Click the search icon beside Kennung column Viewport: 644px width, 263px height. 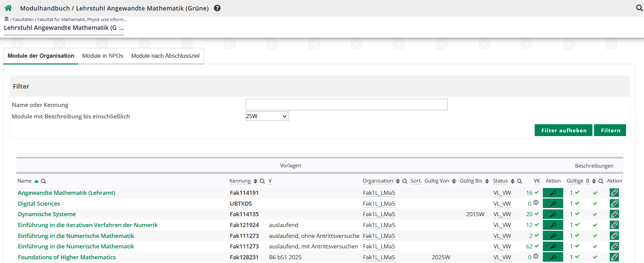(x=262, y=181)
